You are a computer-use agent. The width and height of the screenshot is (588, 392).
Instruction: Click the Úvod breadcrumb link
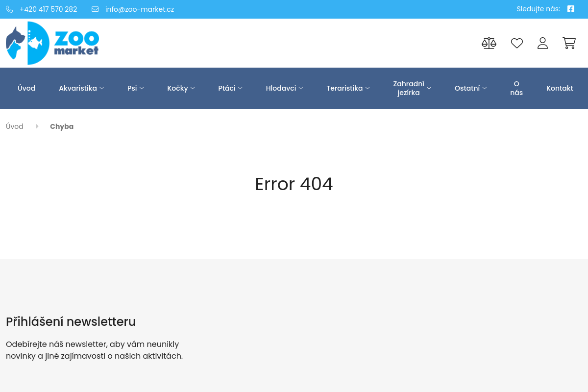[15, 126]
